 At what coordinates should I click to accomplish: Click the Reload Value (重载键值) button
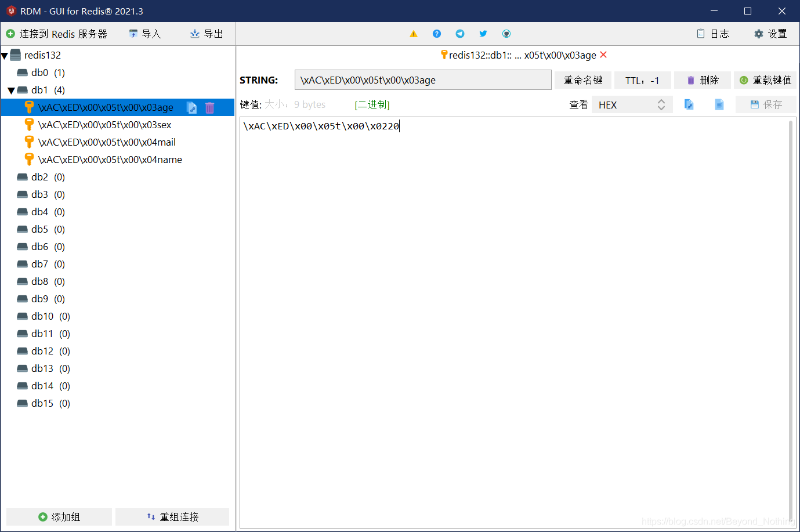coord(765,80)
